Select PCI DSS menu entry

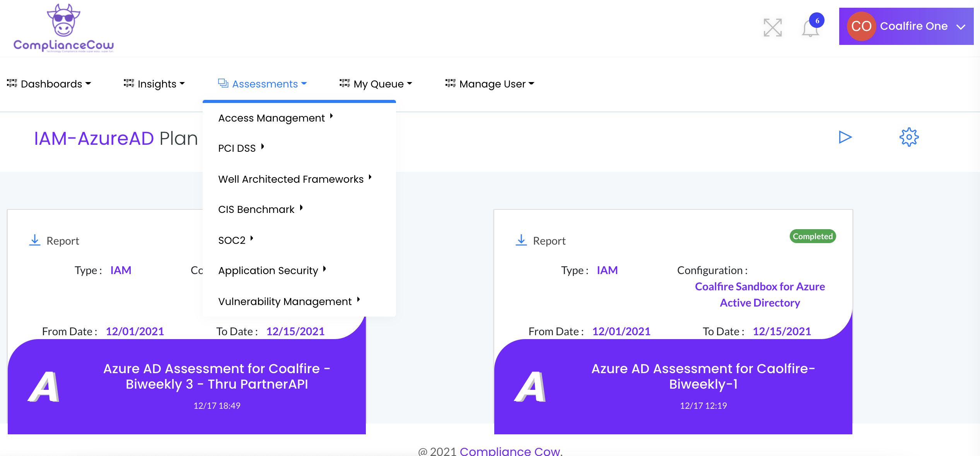point(237,148)
